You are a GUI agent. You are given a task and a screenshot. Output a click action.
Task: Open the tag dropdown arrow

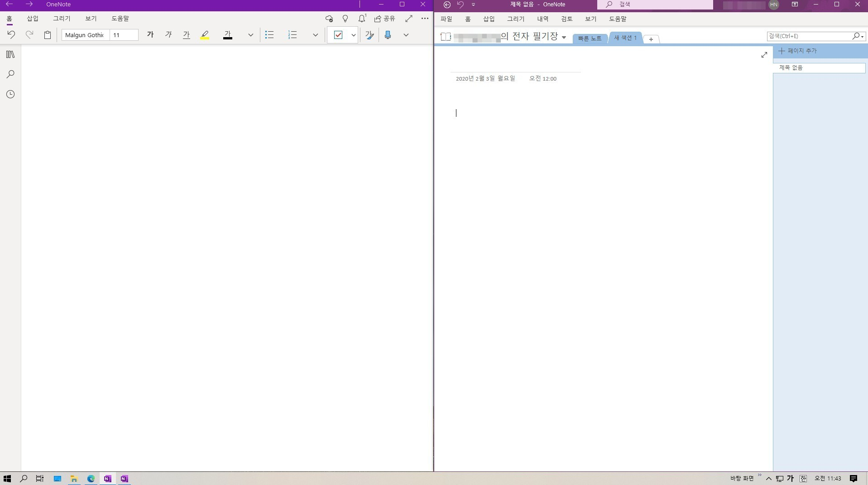(354, 35)
